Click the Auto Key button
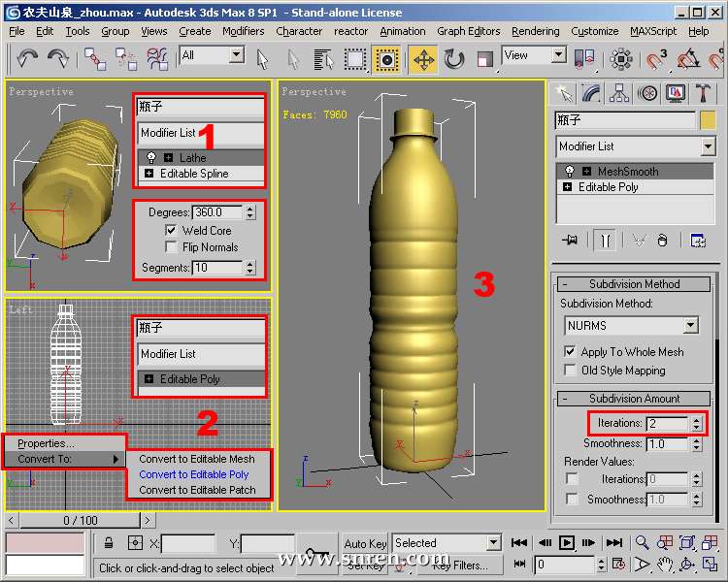The width and height of the screenshot is (728, 582). [x=365, y=543]
